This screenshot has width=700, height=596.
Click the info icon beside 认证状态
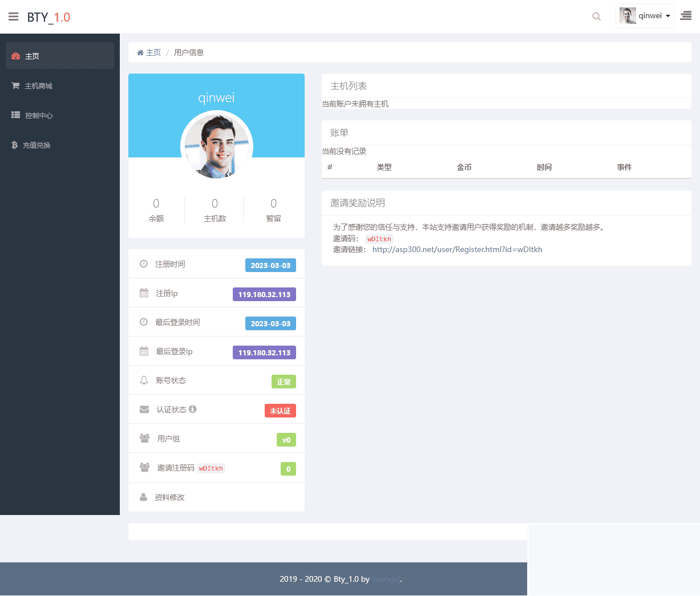193,408
